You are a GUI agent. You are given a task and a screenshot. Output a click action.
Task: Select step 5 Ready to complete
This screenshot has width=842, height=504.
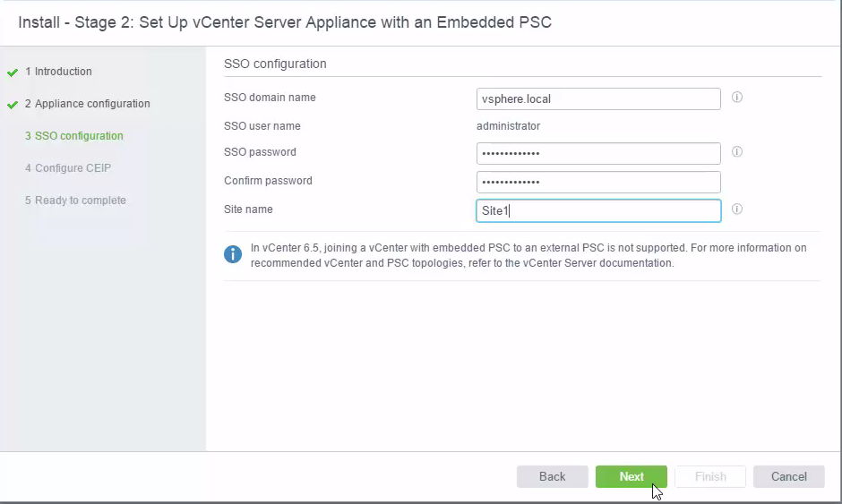[x=75, y=201]
